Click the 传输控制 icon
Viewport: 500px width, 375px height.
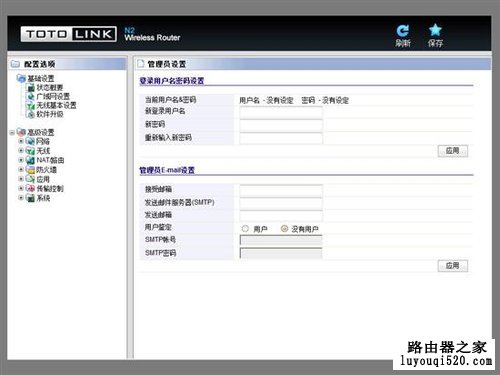point(30,188)
